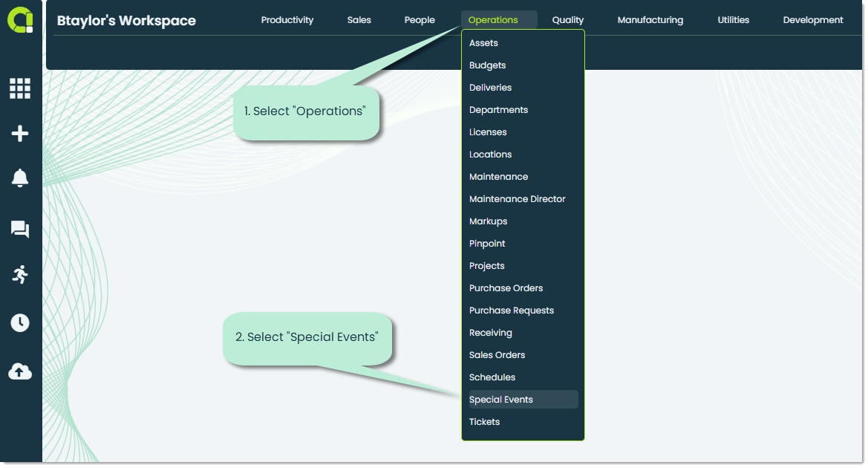Screen dimensions: 868x468
Task: Select Purchase Orders from the menu
Action: 506,287
